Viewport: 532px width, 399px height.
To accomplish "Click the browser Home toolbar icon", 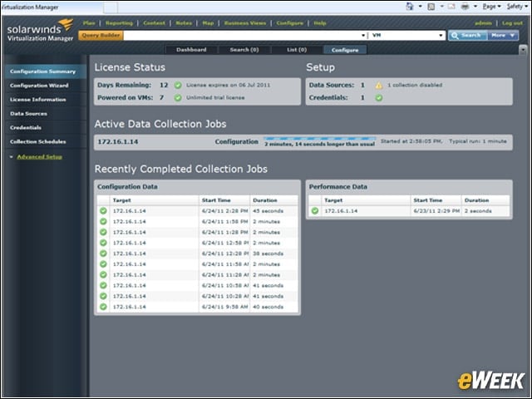I will (410, 6).
